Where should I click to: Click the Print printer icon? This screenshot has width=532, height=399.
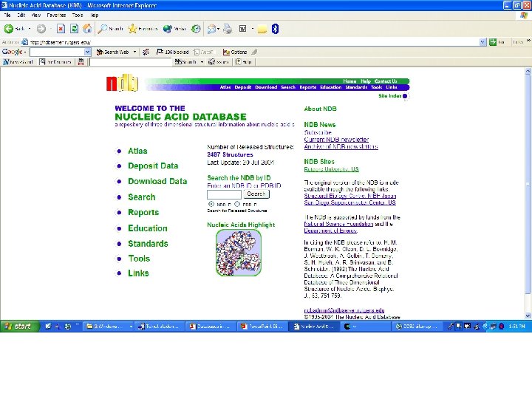228,29
